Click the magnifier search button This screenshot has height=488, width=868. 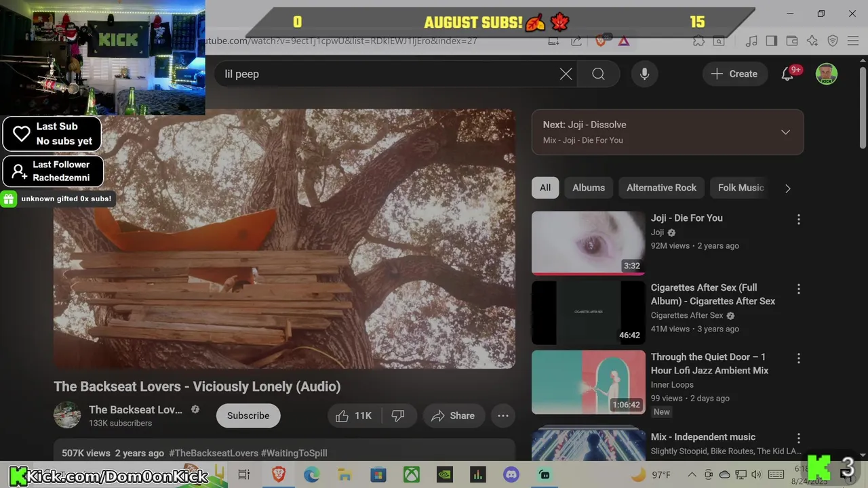click(598, 74)
